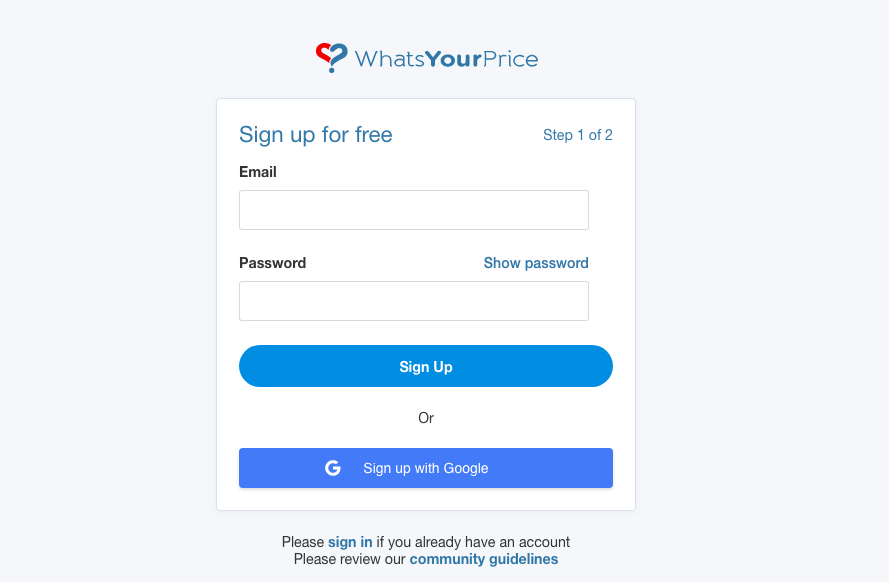The height and width of the screenshot is (582, 889).
Task: Focus the Email input field
Action: 414,210
